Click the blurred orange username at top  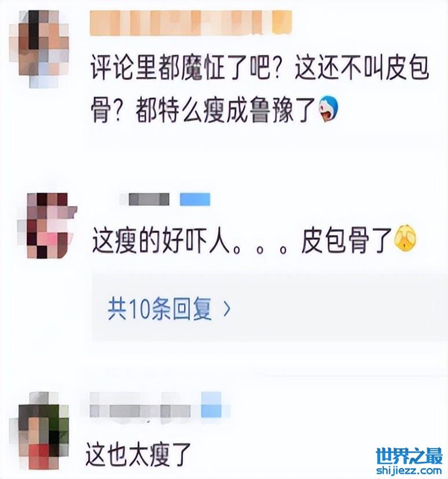tap(190, 23)
